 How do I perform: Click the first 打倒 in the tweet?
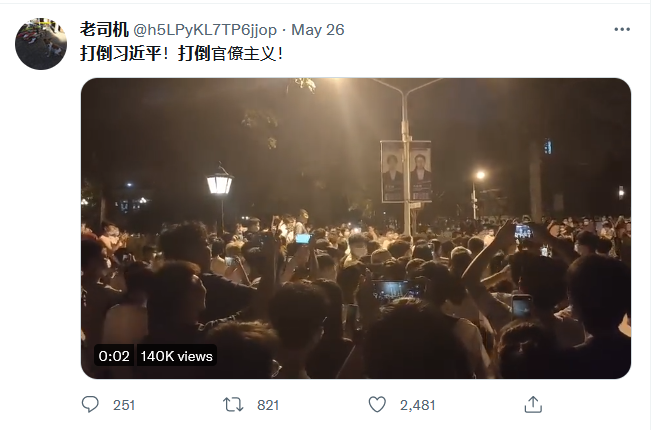[x=97, y=54]
